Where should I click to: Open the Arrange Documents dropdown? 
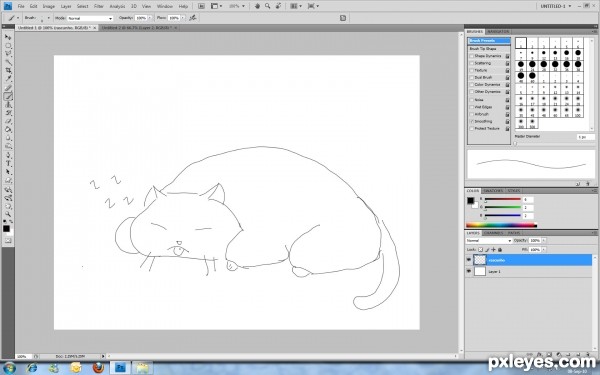(295, 6)
